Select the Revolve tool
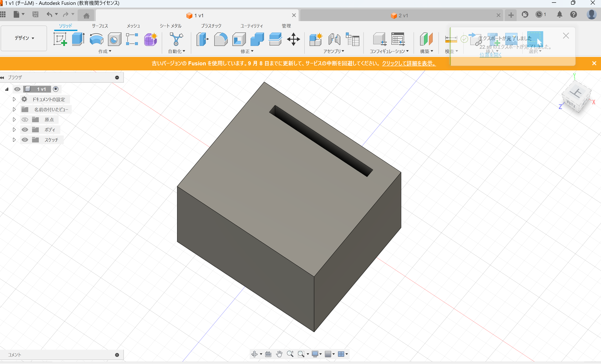 tap(97, 39)
